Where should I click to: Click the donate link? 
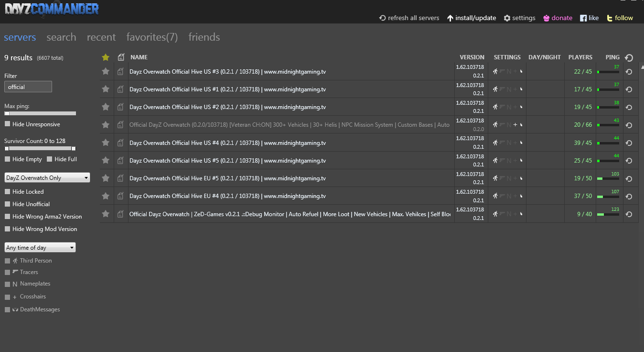point(558,18)
